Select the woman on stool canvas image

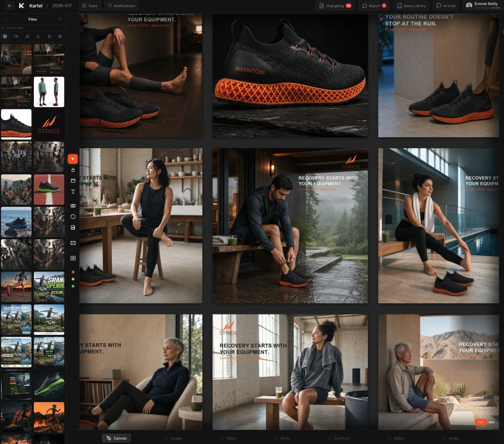(x=141, y=226)
